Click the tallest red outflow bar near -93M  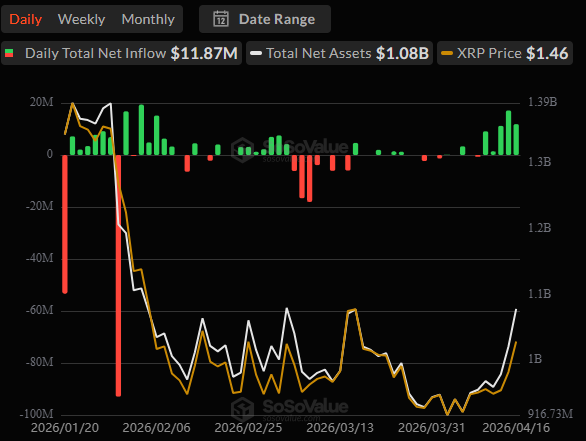[x=118, y=275]
